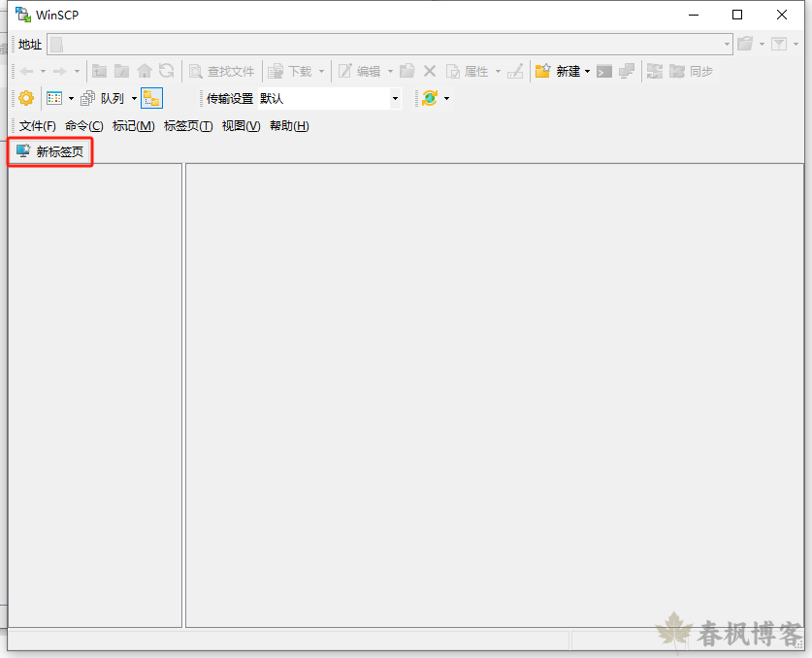Click the delete X icon
This screenshot has width=812, height=658.
point(430,71)
